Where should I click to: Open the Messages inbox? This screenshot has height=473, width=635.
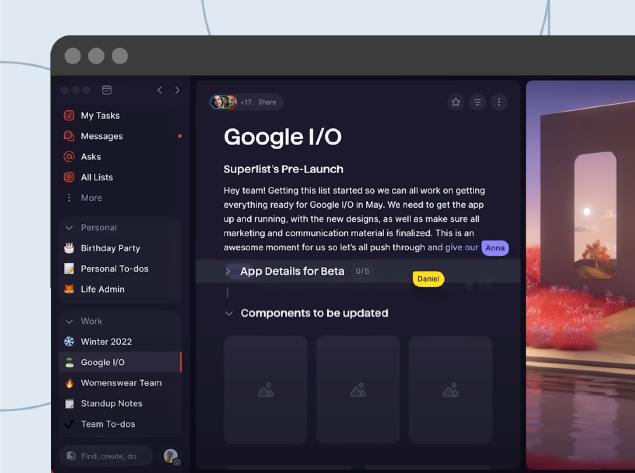pos(101,136)
